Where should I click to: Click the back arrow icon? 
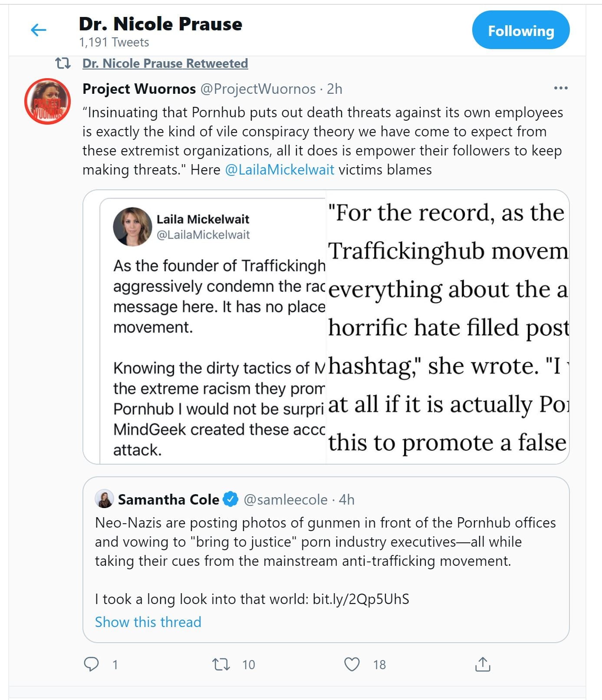coord(39,30)
